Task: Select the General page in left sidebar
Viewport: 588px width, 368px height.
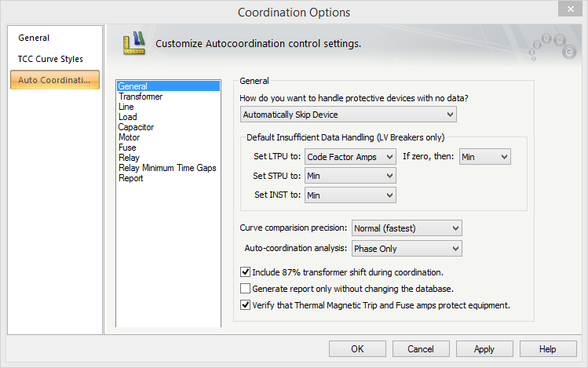Action: [34, 38]
